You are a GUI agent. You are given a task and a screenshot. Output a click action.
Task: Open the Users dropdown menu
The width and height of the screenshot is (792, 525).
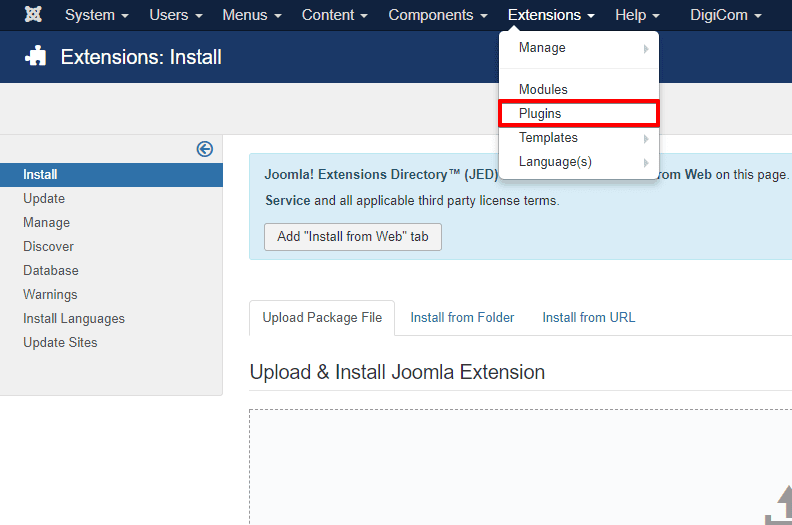coord(175,15)
